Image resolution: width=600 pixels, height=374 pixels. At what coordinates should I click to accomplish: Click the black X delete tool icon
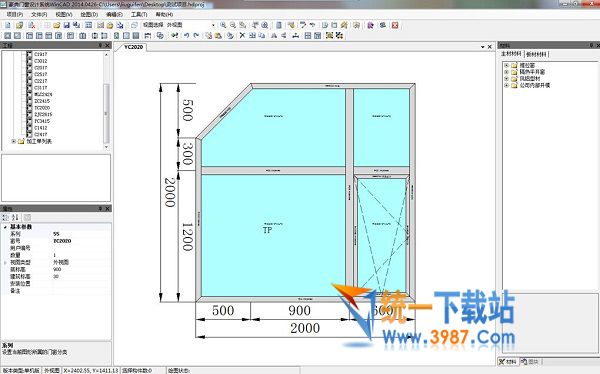[242, 36]
